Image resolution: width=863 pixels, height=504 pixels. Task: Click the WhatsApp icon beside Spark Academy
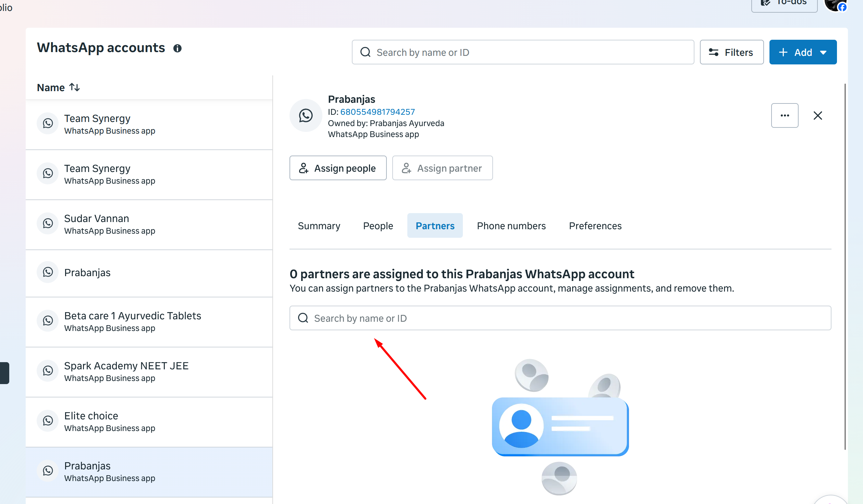(48, 371)
